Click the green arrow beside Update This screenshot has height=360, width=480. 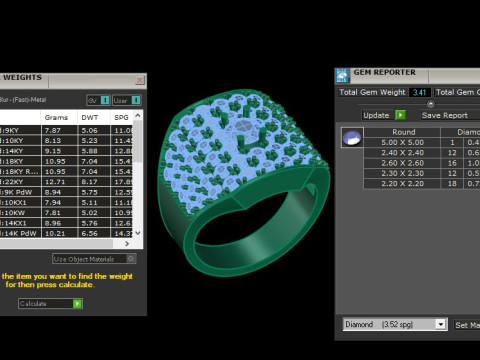pyautogui.click(x=400, y=115)
